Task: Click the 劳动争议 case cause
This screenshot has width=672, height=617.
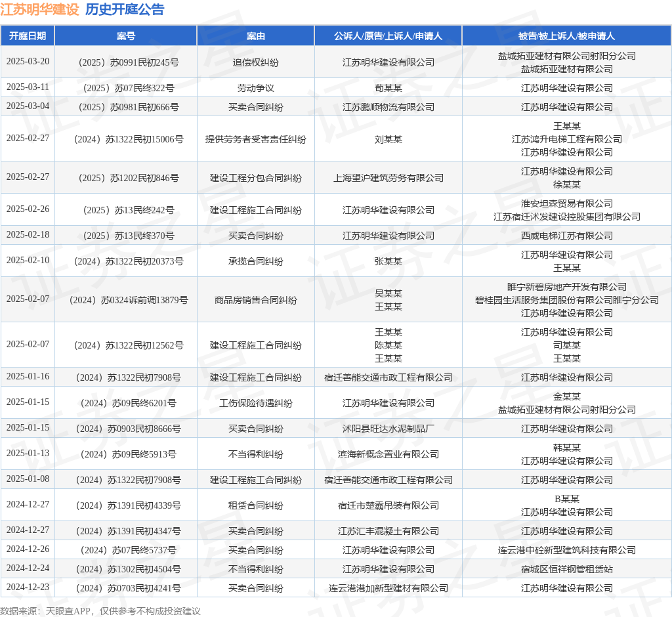Action: coord(256,89)
